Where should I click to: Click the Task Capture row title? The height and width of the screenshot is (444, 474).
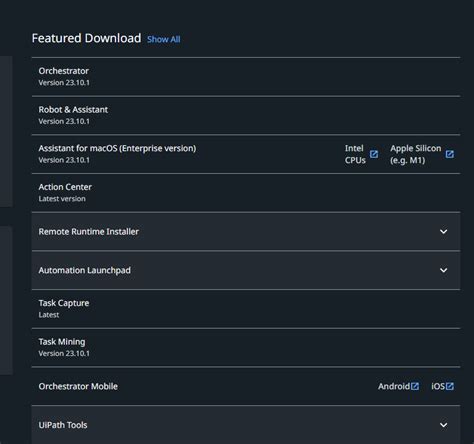[x=64, y=303]
